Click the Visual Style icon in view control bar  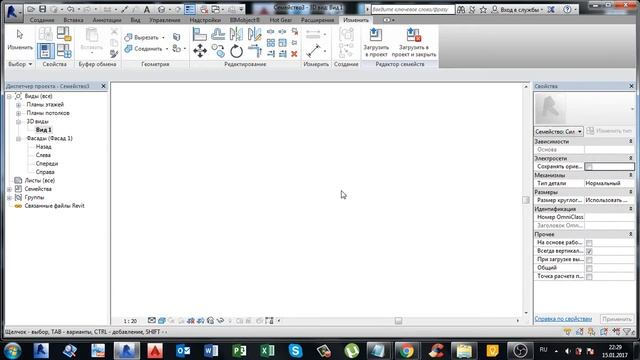point(162,321)
